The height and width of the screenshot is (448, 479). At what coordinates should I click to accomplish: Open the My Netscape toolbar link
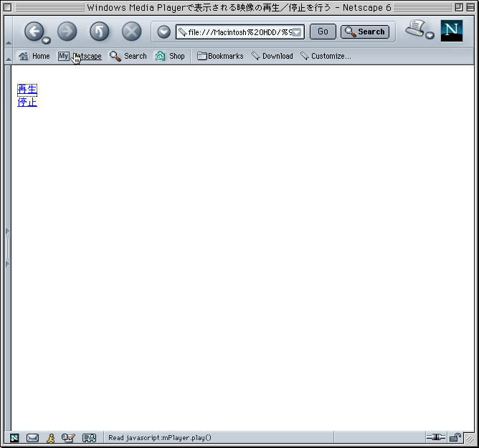[80, 56]
